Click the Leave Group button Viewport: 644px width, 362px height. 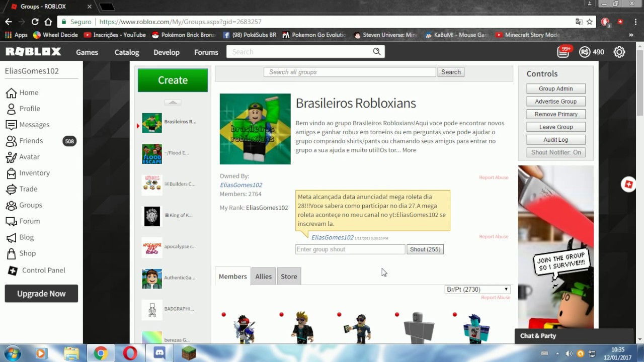pos(556,127)
